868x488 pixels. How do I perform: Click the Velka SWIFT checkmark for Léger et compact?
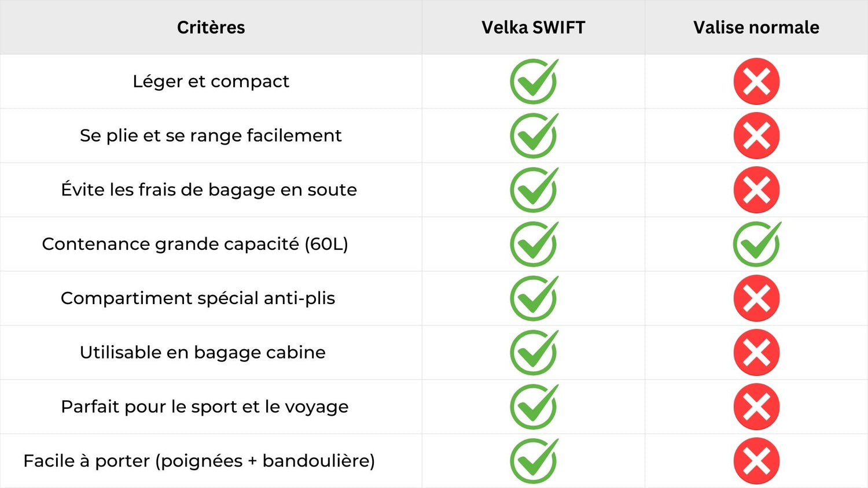pos(534,82)
